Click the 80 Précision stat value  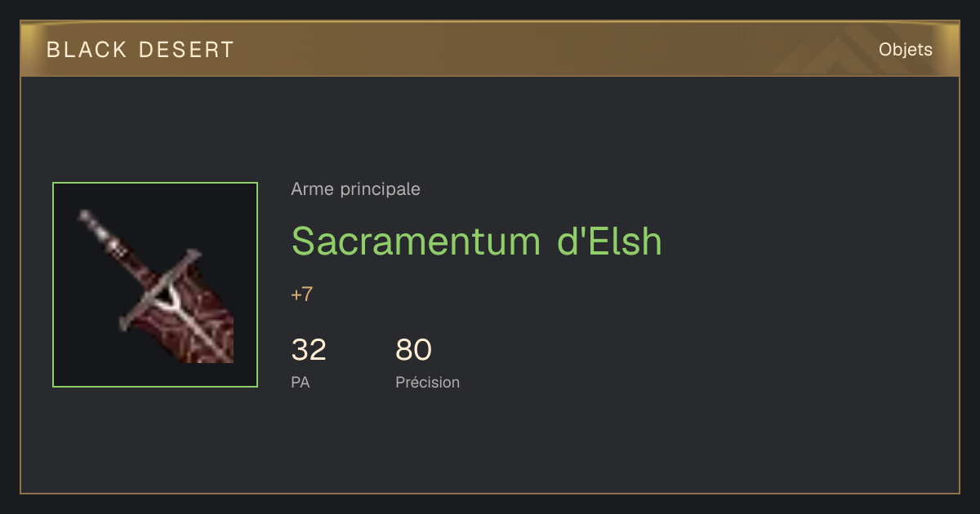click(413, 350)
